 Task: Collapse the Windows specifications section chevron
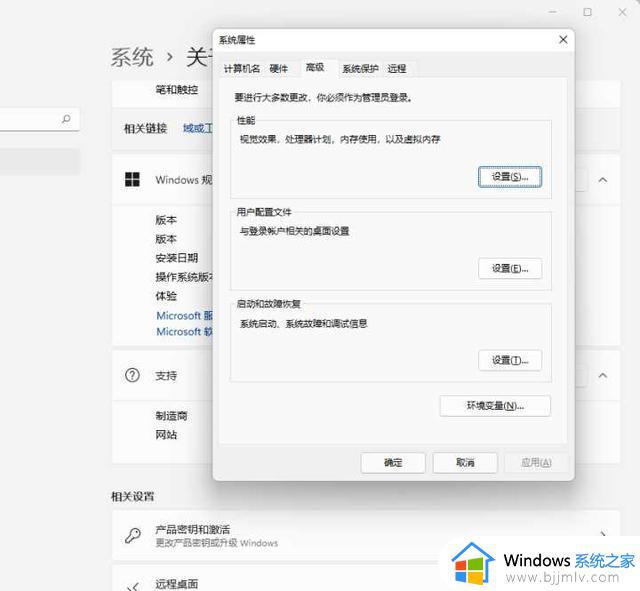pos(602,180)
